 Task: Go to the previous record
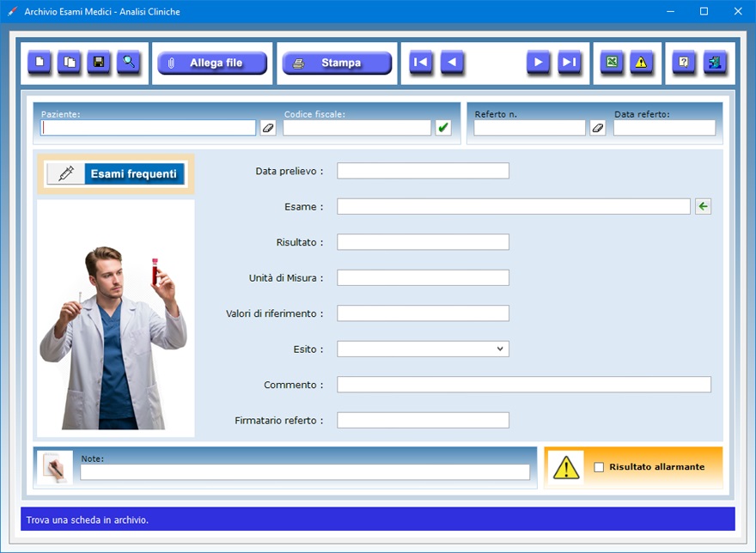(452, 63)
